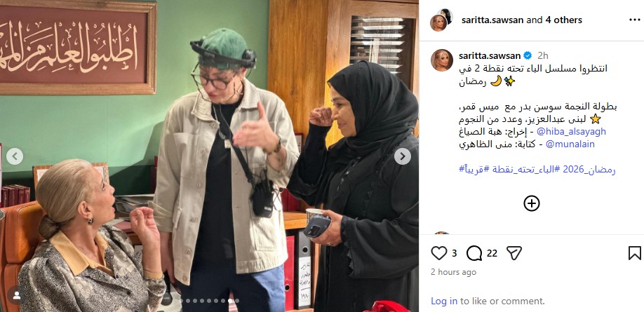Viewport: 644px width, 312px height.
Task: Save the post with the bookmark icon
Action: point(635,253)
